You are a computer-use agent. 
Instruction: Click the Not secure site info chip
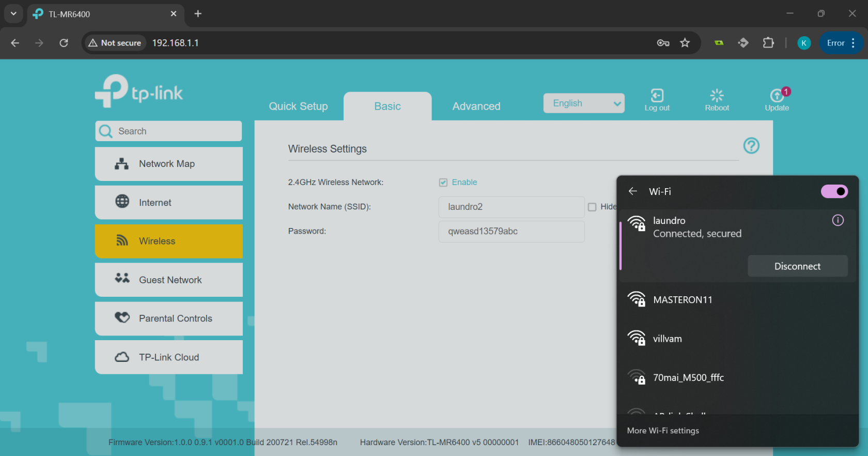point(115,43)
